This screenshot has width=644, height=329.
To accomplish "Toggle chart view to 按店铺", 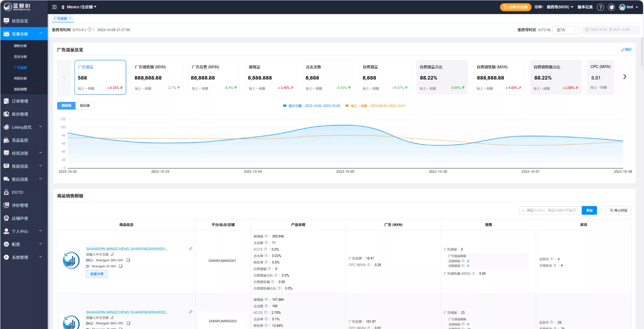I will [85, 106].
